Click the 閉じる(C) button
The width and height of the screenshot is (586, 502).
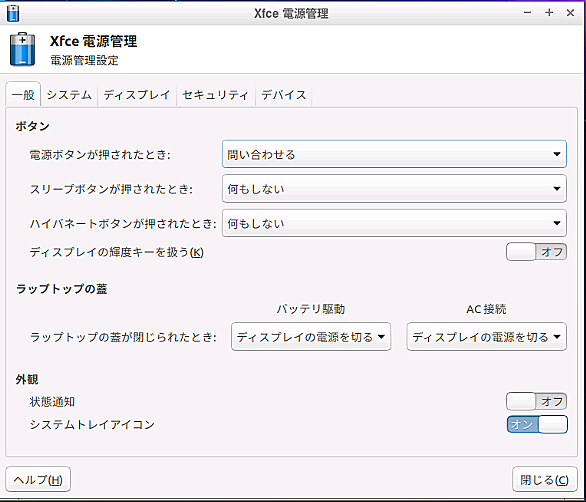(x=545, y=479)
